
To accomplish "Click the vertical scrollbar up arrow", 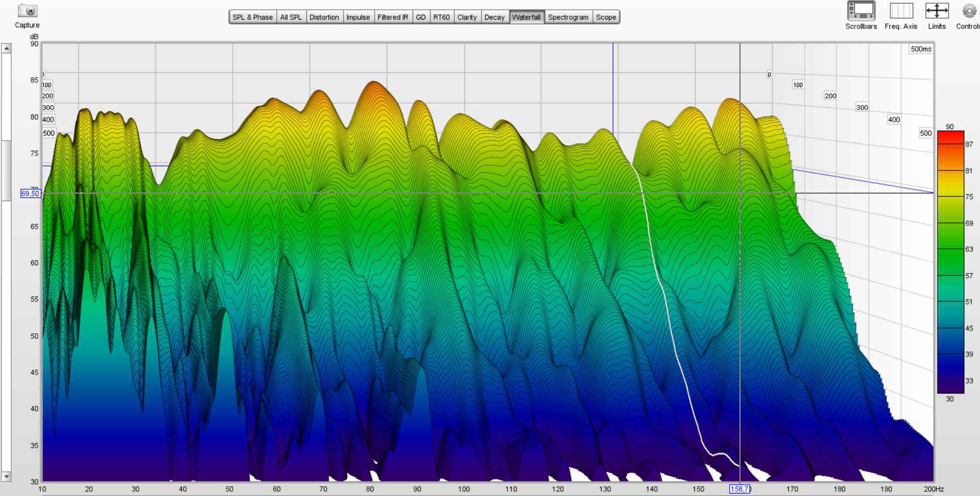I will 6,48.
